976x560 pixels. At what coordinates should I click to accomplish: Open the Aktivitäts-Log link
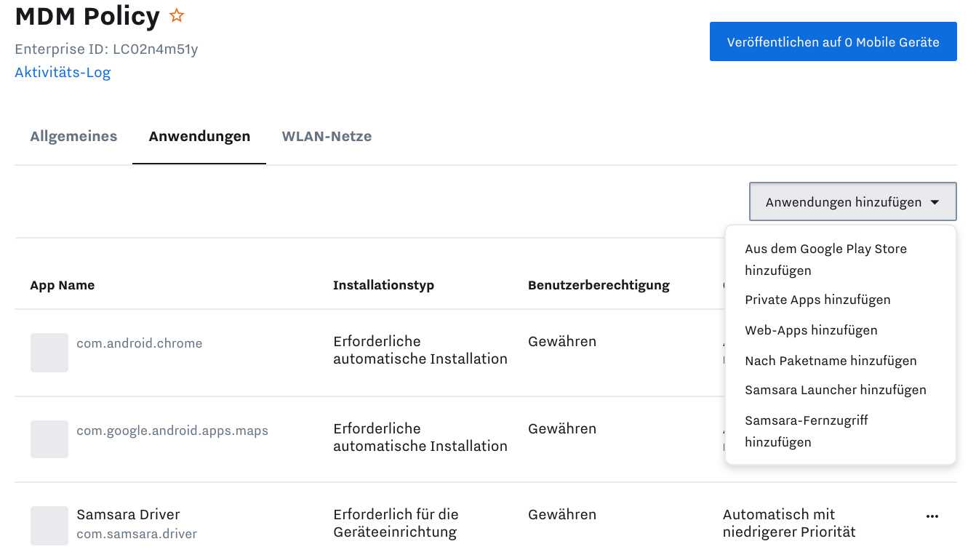pyautogui.click(x=63, y=73)
